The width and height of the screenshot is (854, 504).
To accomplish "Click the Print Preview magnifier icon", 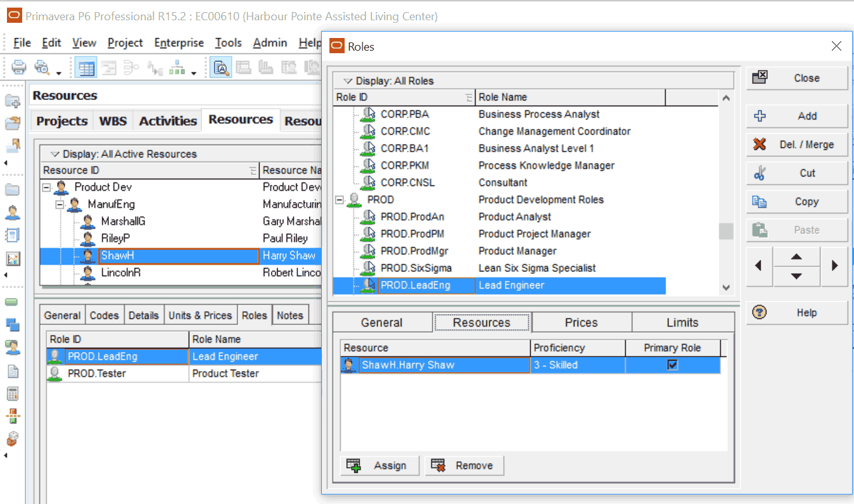I will click(42, 67).
